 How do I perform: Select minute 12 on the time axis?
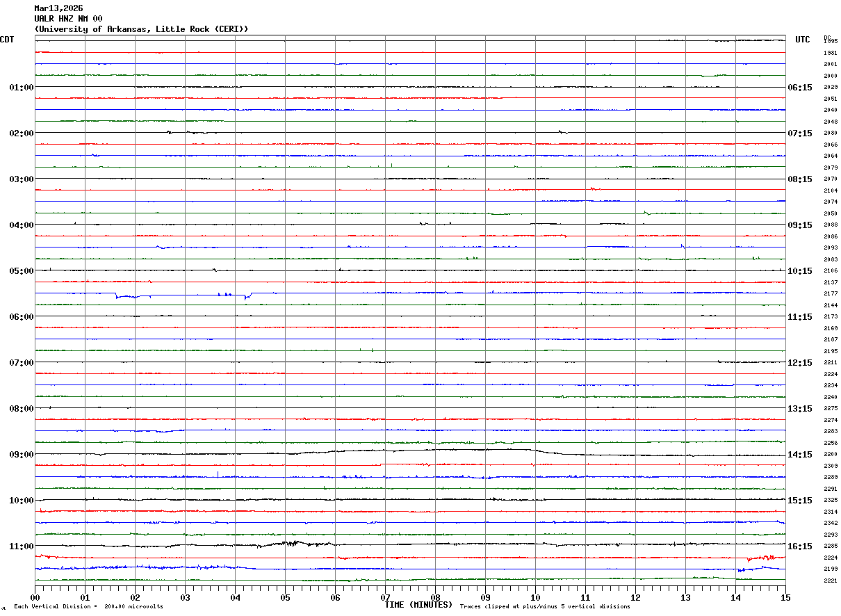pos(635,597)
